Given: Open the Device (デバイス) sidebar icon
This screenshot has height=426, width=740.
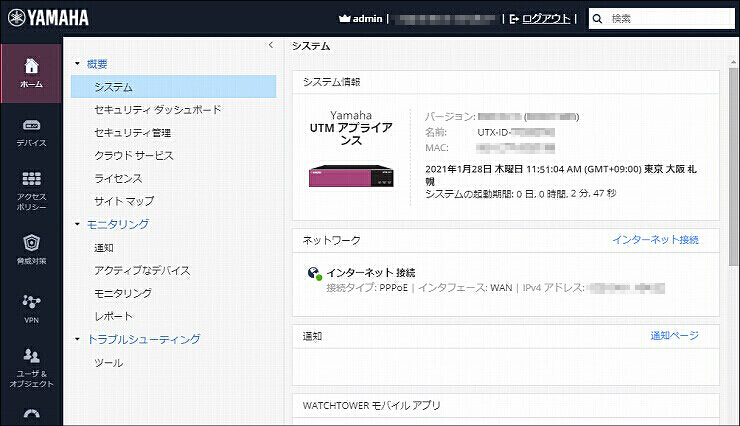Looking at the screenshot, I should (x=31, y=133).
